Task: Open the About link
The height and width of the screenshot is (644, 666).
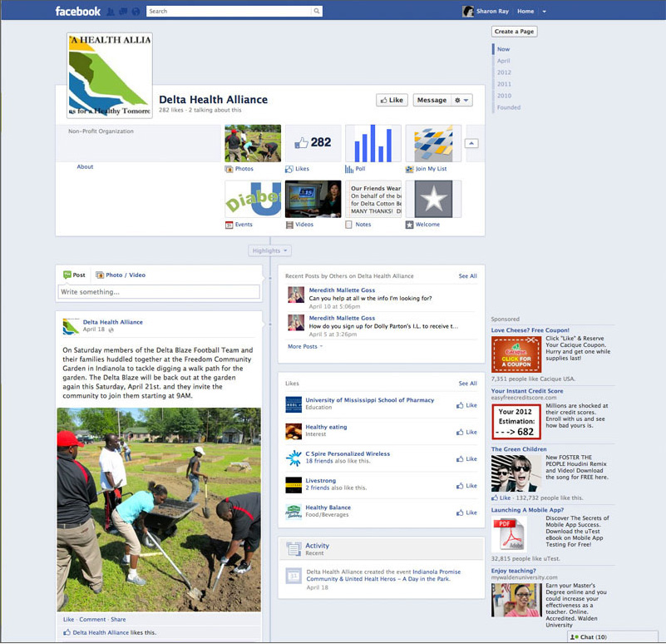Action: [x=85, y=166]
